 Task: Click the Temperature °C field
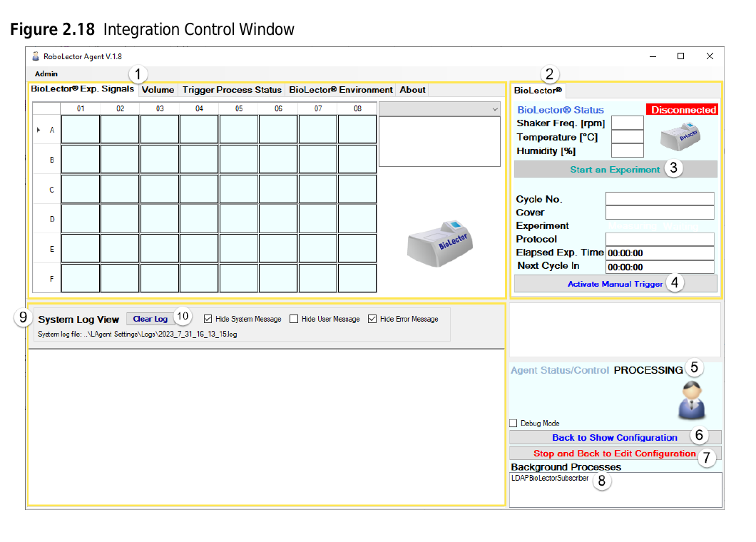[x=628, y=137]
